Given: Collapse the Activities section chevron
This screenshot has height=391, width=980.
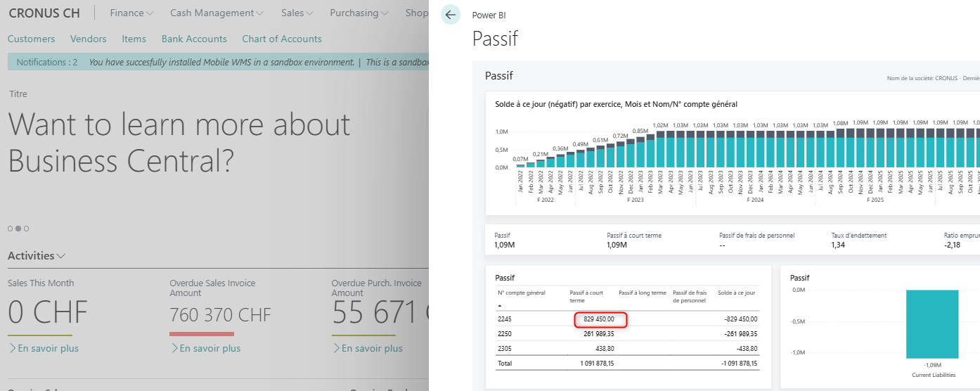Looking at the screenshot, I should (61, 256).
